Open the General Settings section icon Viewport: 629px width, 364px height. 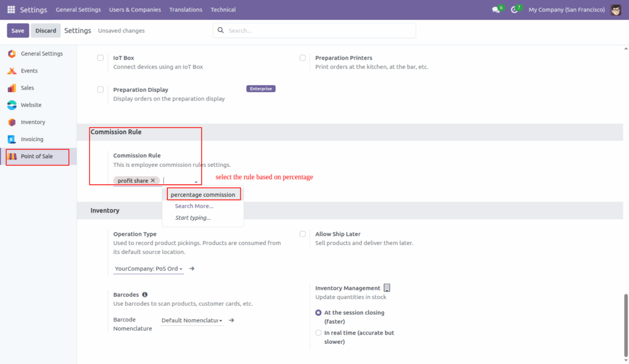tap(11, 53)
